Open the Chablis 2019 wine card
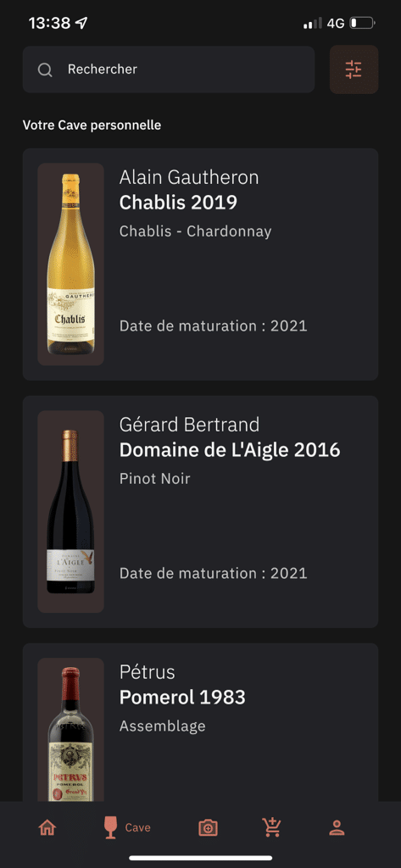Image resolution: width=401 pixels, height=868 pixels. 200,264
